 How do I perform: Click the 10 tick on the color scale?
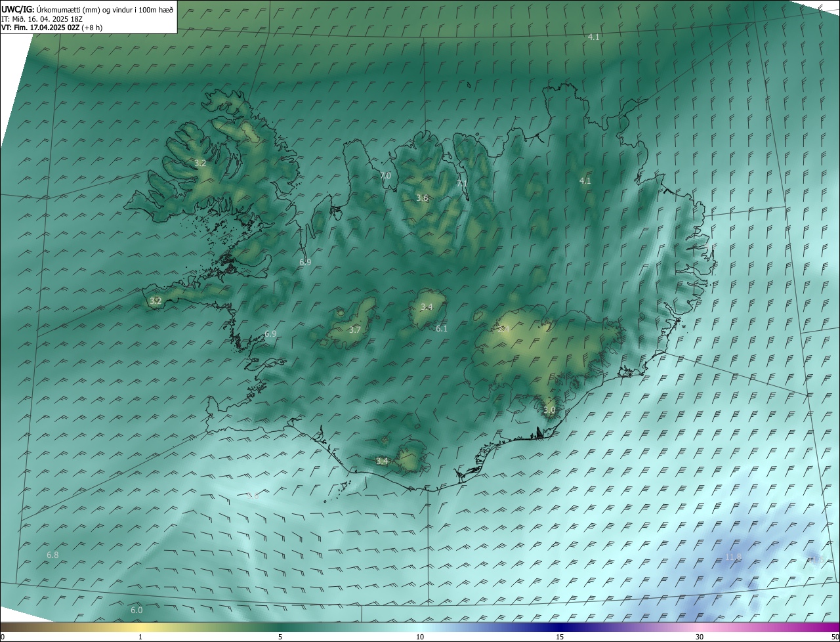coord(420,637)
